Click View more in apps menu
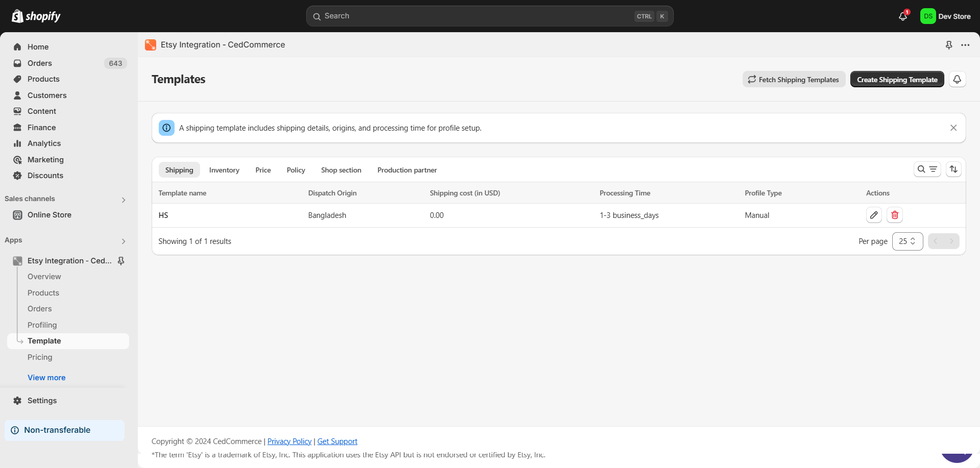Image resolution: width=980 pixels, height=468 pixels. (46, 378)
